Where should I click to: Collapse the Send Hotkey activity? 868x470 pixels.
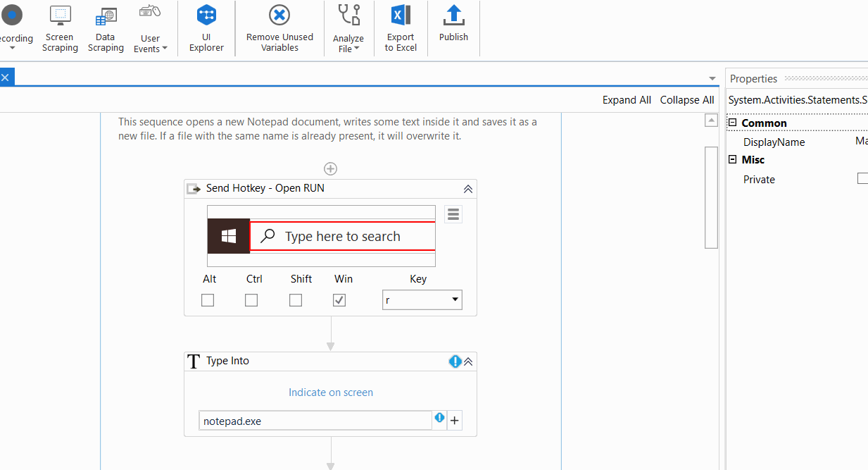(x=467, y=189)
